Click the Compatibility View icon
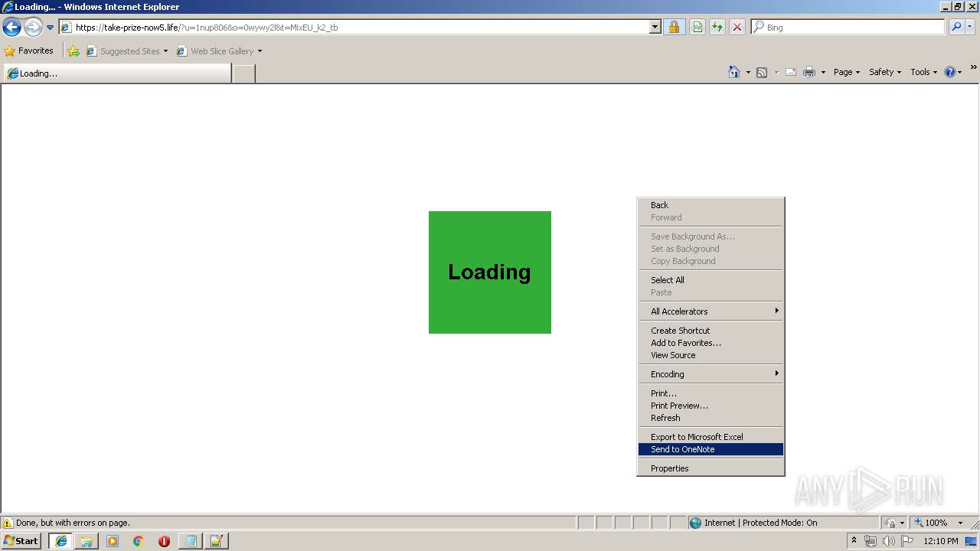 click(x=697, y=28)
